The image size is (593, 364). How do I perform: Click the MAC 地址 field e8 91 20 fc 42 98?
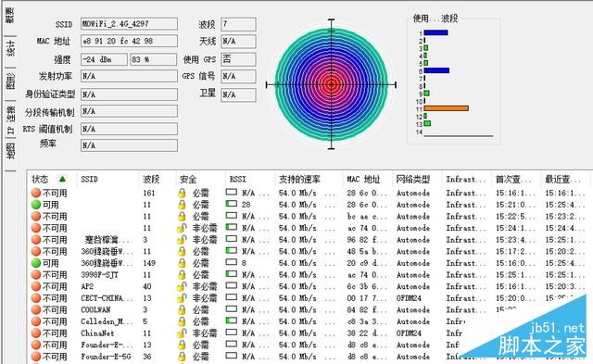tap(129, 41)
